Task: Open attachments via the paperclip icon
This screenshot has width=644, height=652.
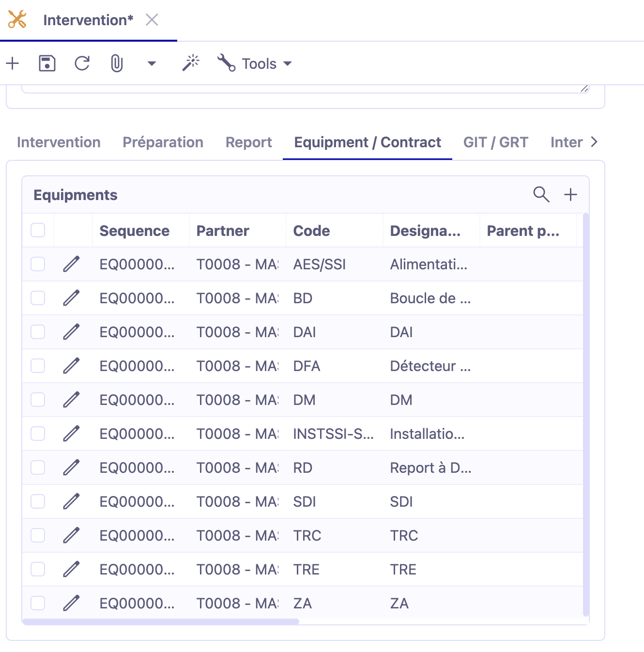Action: pos(117,63)
